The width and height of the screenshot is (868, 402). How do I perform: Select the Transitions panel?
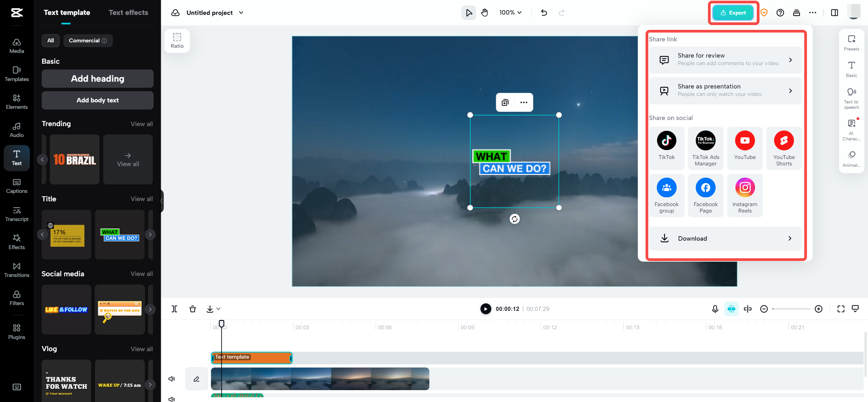pos(16,270)
